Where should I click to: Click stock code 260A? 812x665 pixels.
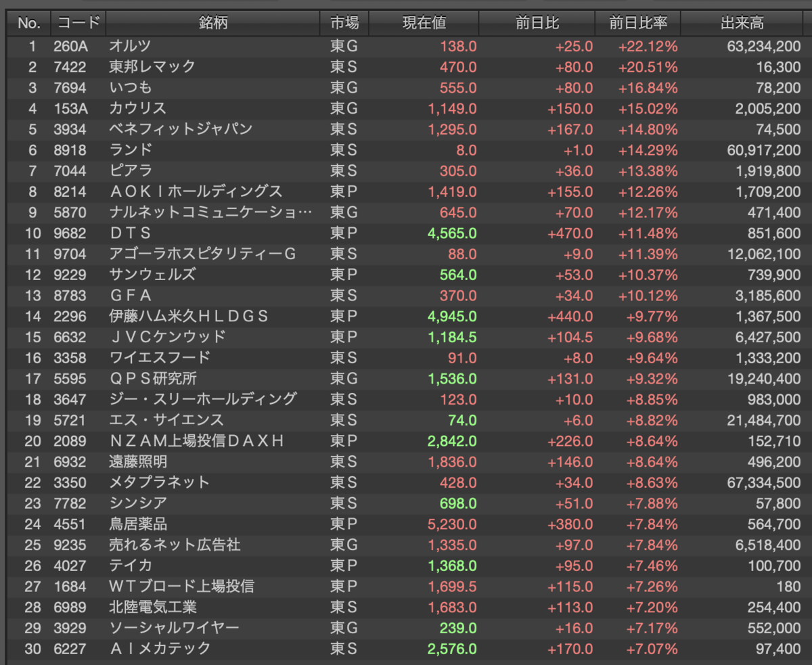[x=70, y=46]
